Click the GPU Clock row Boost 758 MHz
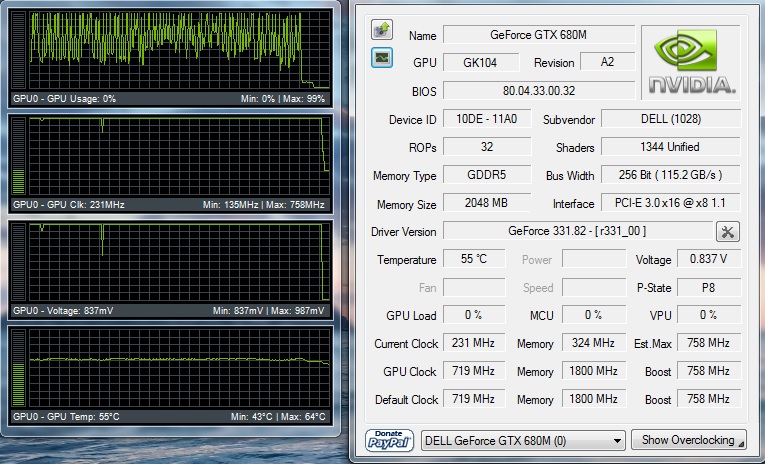Viewport: 765px width, 464px height. pyautogui.click(x=709, y=371)
